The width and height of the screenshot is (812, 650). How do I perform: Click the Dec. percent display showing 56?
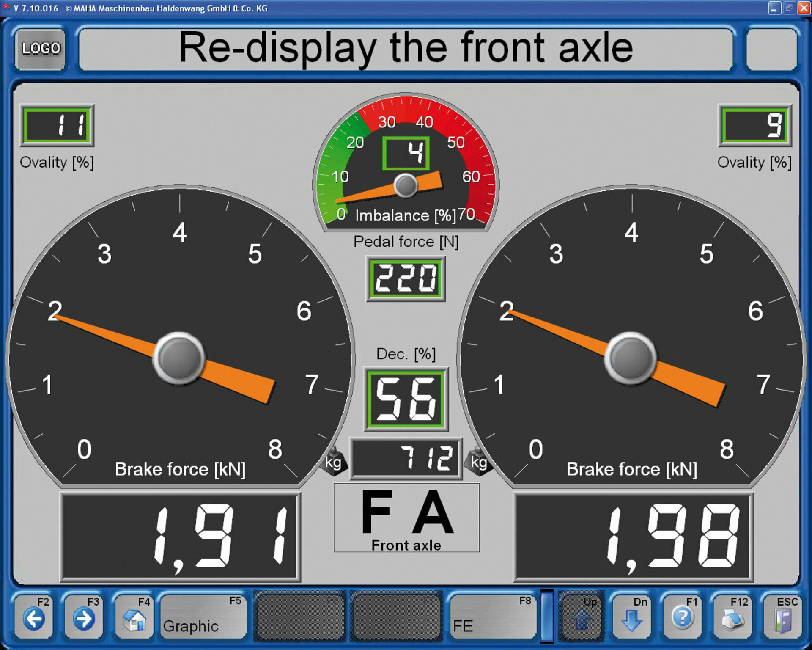pyautogui.click(x=406, y=399)
